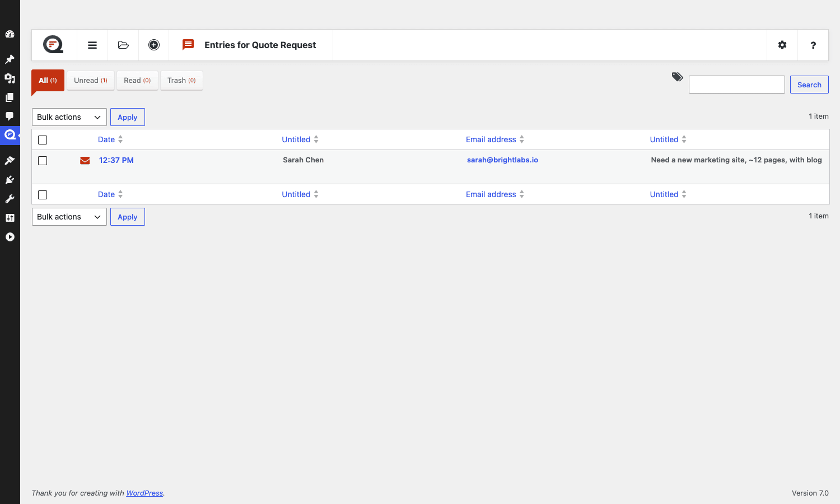Sort by the Untitled header above Sarah Chen
840x504 pixels.
pyautogui.click(x=300, y=139)
